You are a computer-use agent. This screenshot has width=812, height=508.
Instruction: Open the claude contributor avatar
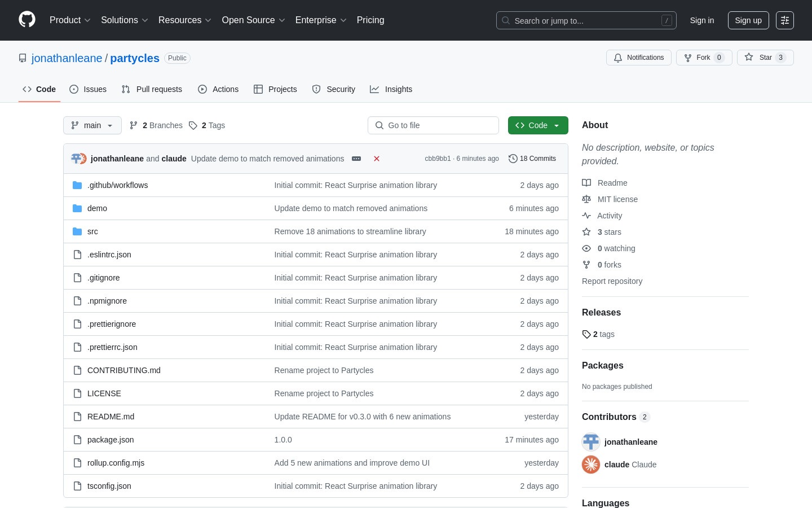[x=591, y=465]
